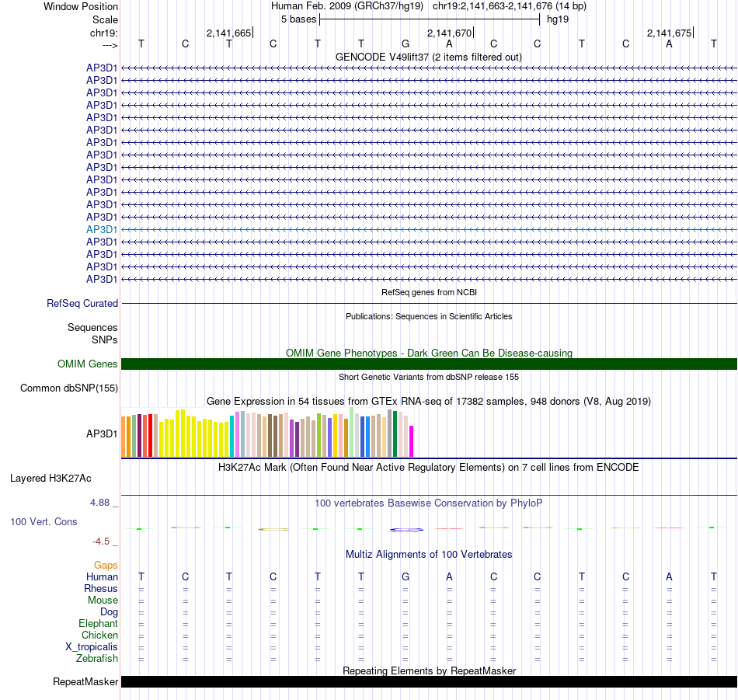Click the 'RefSeq genes from NCBI' track title

(x=429, y=292)
